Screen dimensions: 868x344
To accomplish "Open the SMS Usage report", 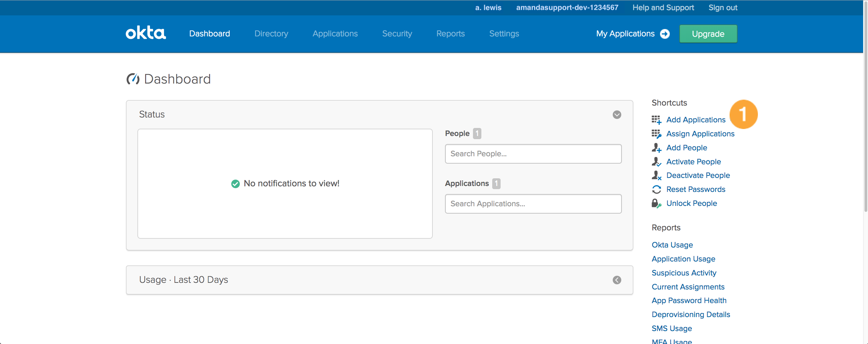I will [672, 329].
